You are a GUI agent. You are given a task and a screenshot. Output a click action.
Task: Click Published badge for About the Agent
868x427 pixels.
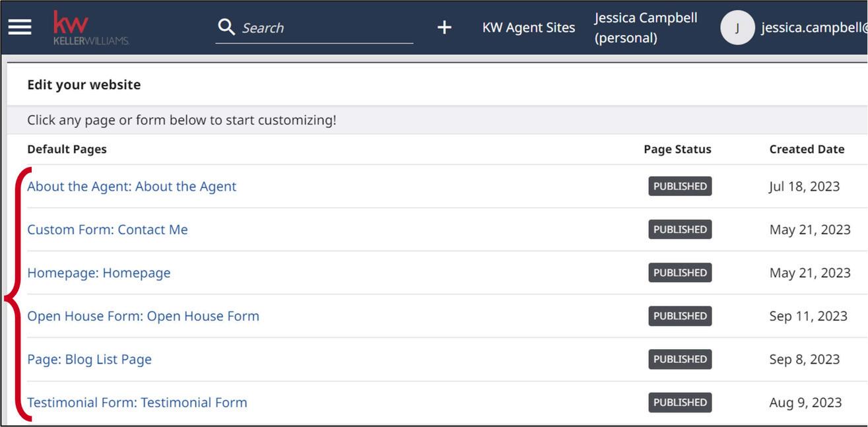pyautogui.click(x=680, y=186)
